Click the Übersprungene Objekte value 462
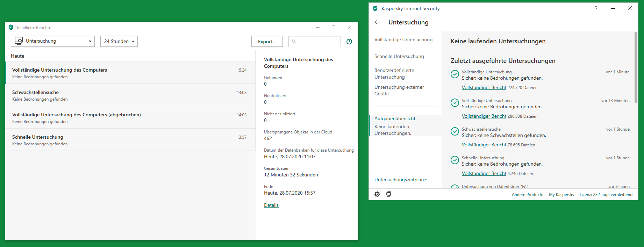The width and height of the screenshot is (644, 247). tap(268, 138)
